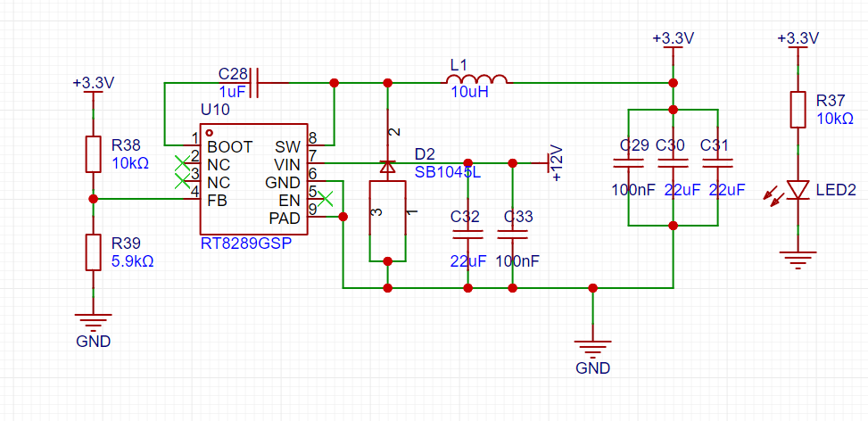Click the 5.9kΩ value of R39

click(x=132, y=260)
